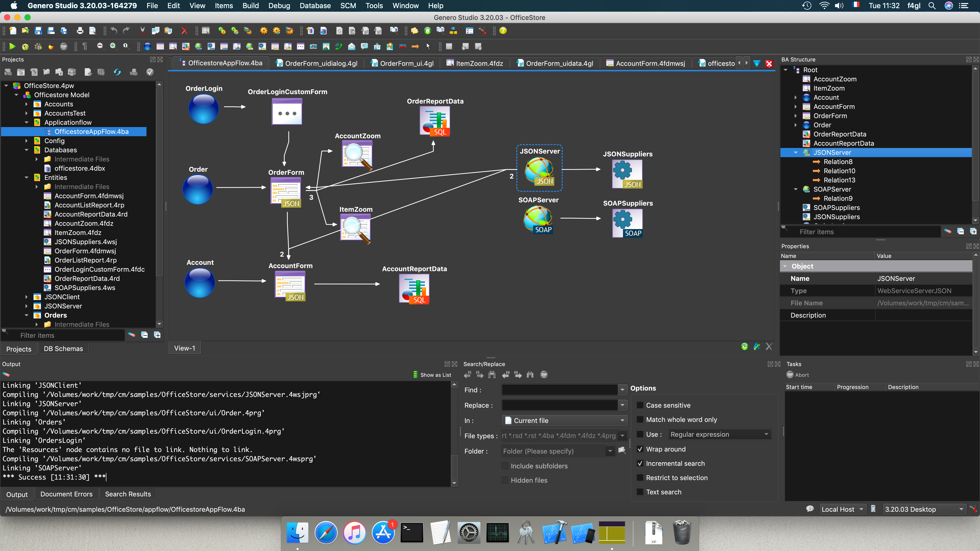Viewport: 980px width, 551px height.
Task: Click the Stop sign icon in the run toolbar
Action: 64,46
